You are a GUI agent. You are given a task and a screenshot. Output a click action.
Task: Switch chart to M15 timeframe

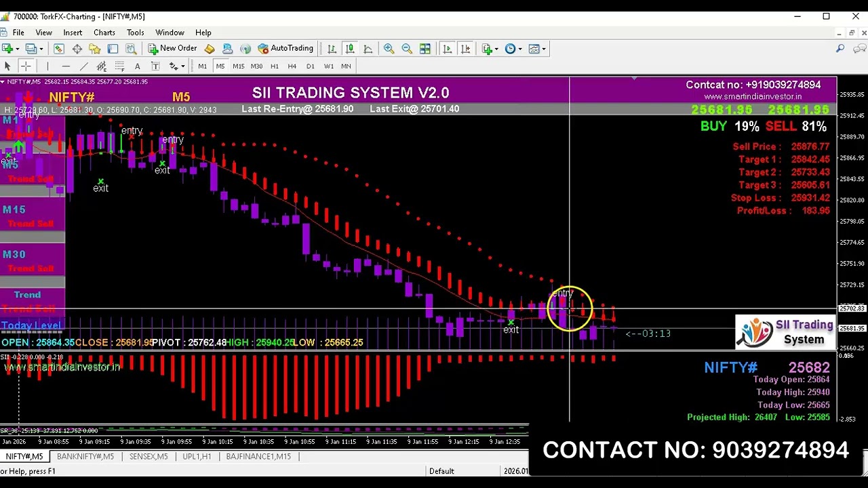click(238, 66)
